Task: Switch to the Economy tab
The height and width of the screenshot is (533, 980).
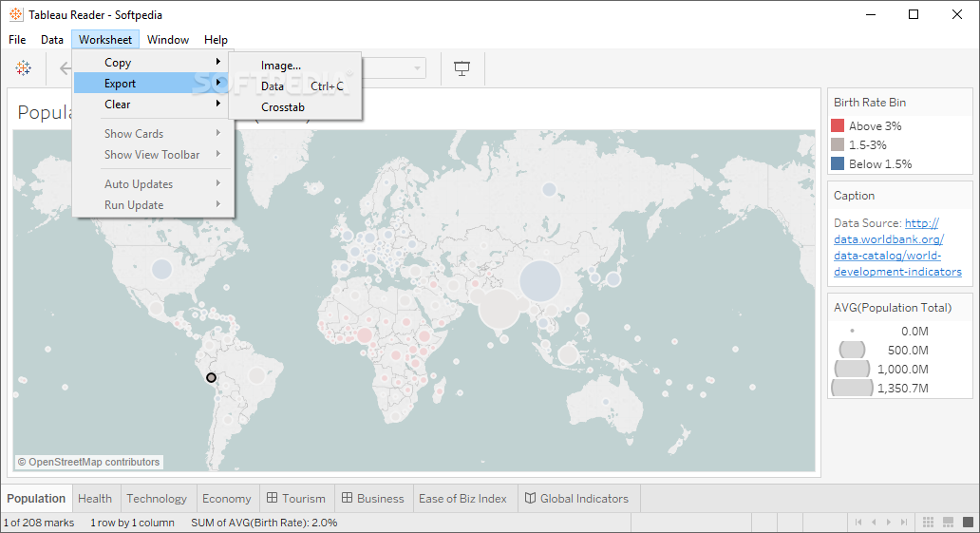Action: click(226, 499)
